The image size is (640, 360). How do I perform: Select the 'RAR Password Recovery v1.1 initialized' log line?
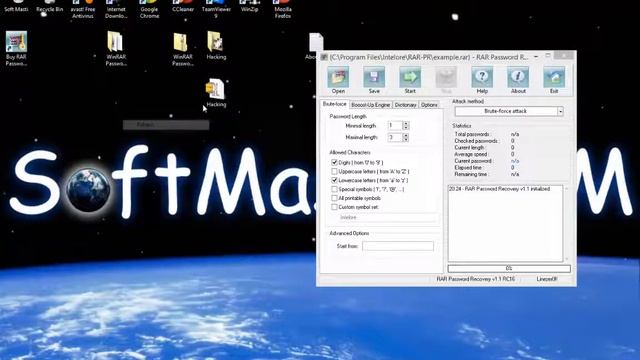click(x=500, y=189)
